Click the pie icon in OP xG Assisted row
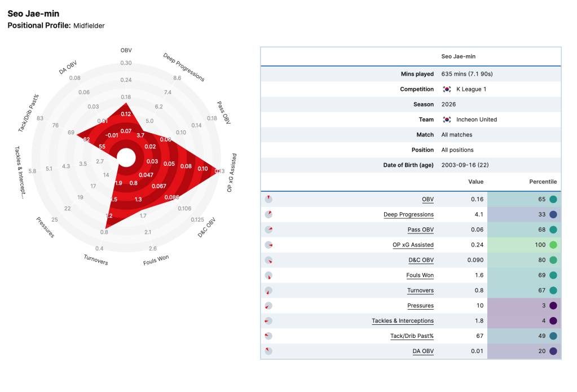577x392 pixels. pos(268,245)
